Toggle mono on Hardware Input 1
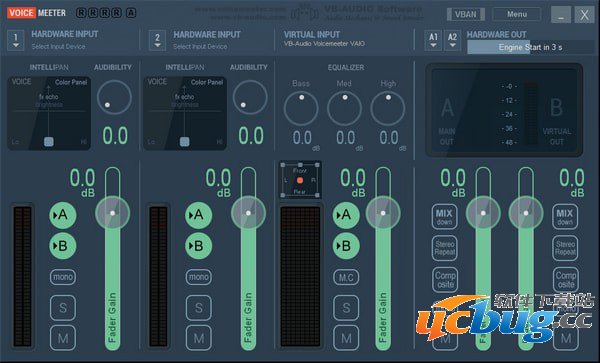 click(x=63, y=277)
